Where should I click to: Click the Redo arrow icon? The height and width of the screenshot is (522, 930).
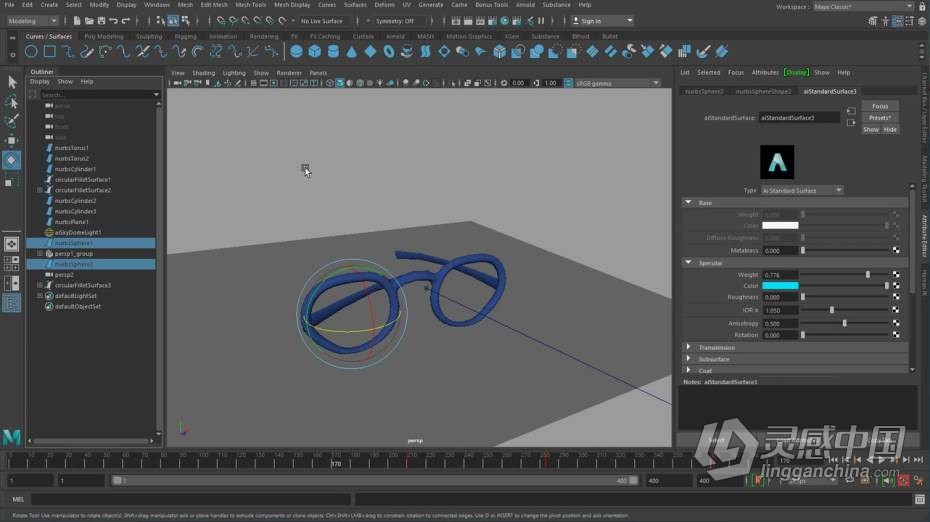click(x=126, y=21)
